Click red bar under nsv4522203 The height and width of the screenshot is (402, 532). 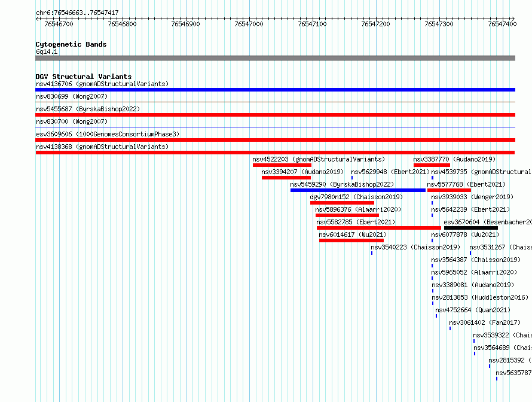click(282, 165)
